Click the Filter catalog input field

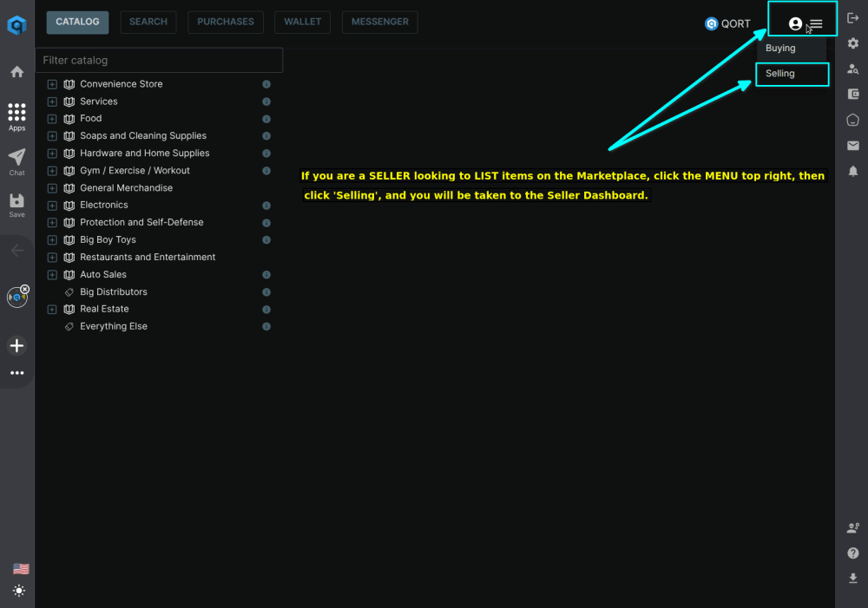[159, 60]
